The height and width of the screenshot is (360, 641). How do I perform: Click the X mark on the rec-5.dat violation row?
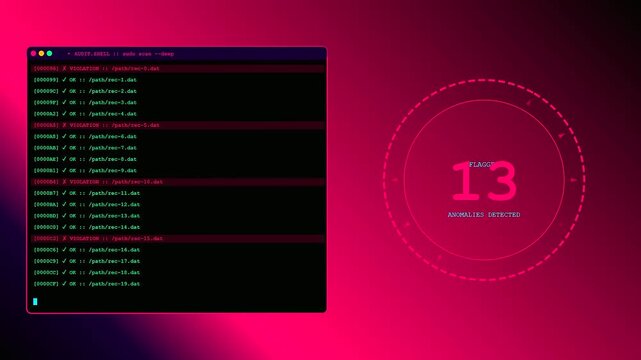[x=64, y=125]
